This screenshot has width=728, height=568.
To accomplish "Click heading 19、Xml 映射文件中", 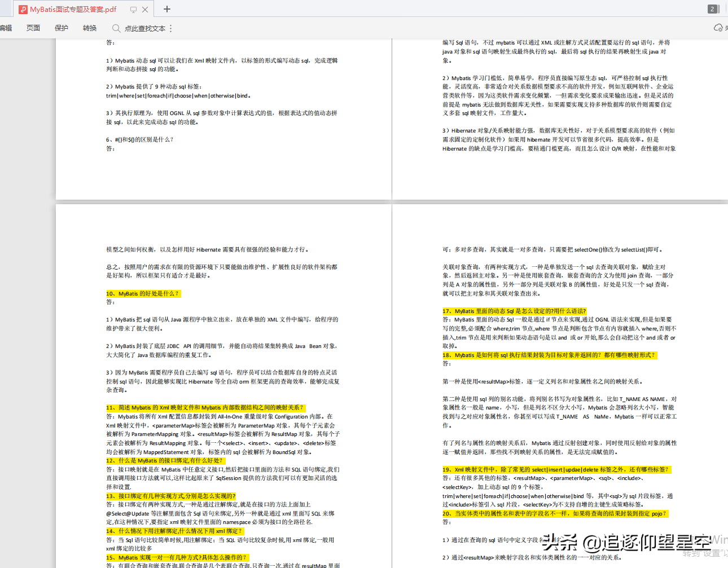I will tap(556, 470).
